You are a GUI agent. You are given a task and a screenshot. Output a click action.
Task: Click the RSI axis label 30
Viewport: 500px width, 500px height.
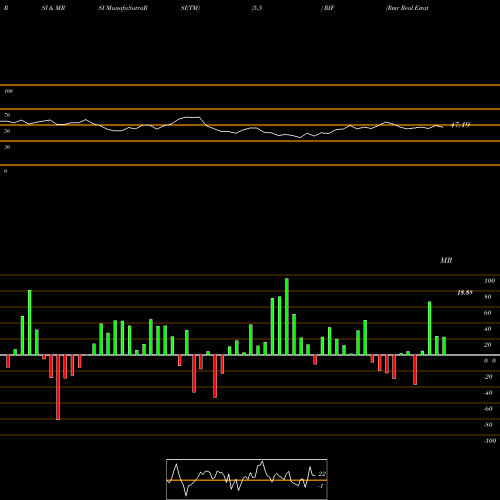tap(7, 147)
